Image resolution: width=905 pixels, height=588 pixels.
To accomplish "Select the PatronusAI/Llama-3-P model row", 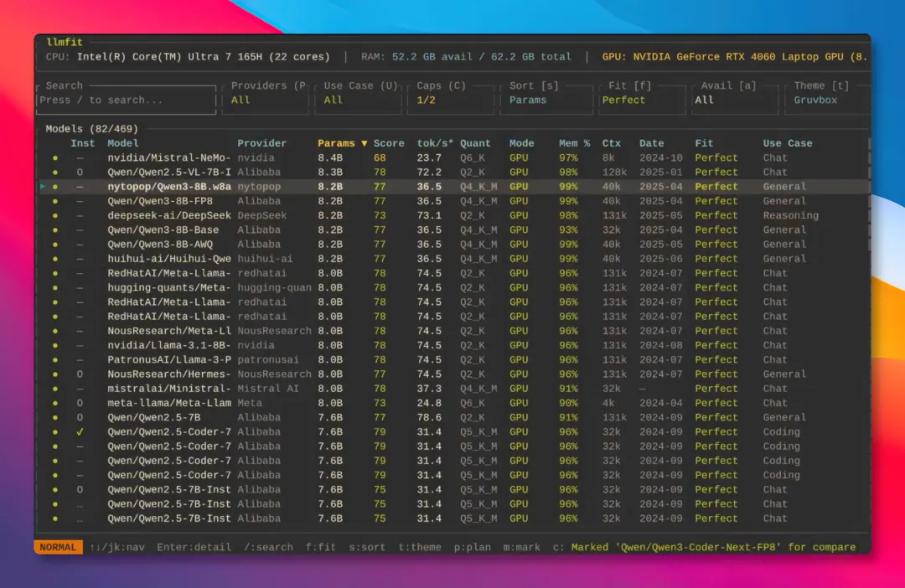I will pyautogui.click(x=453, y=359).
